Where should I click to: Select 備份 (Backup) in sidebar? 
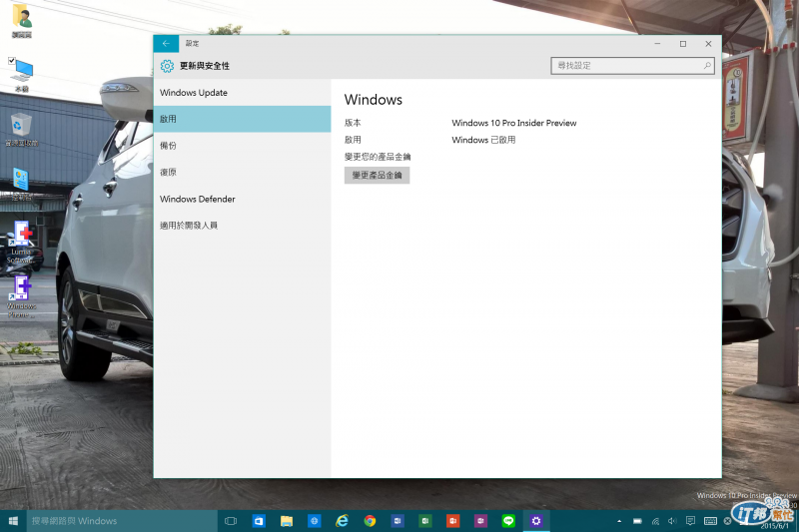tap(242, 146)
